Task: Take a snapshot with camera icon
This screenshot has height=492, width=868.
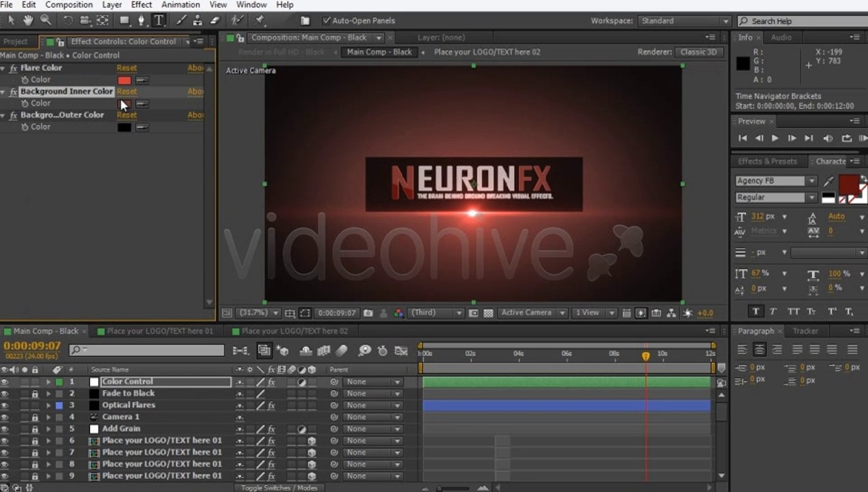Action: (368, 313)
